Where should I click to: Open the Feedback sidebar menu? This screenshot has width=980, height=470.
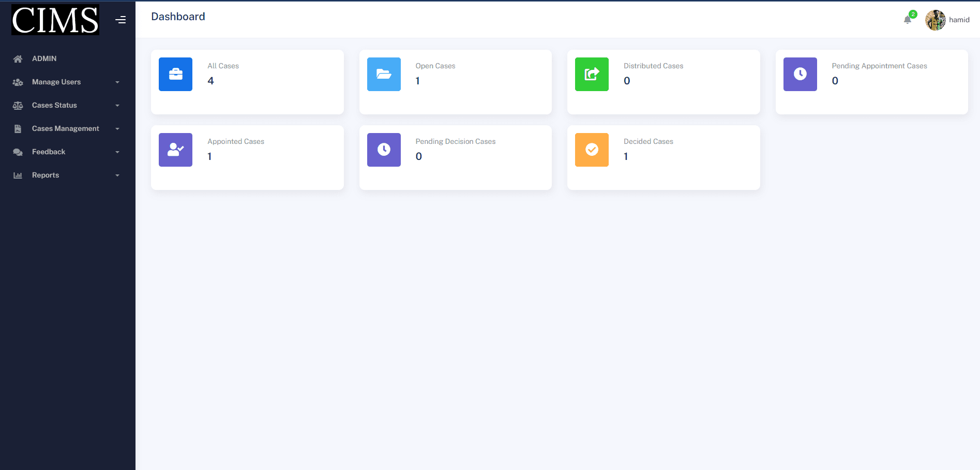pyautogui.click(x=49, y=152)
